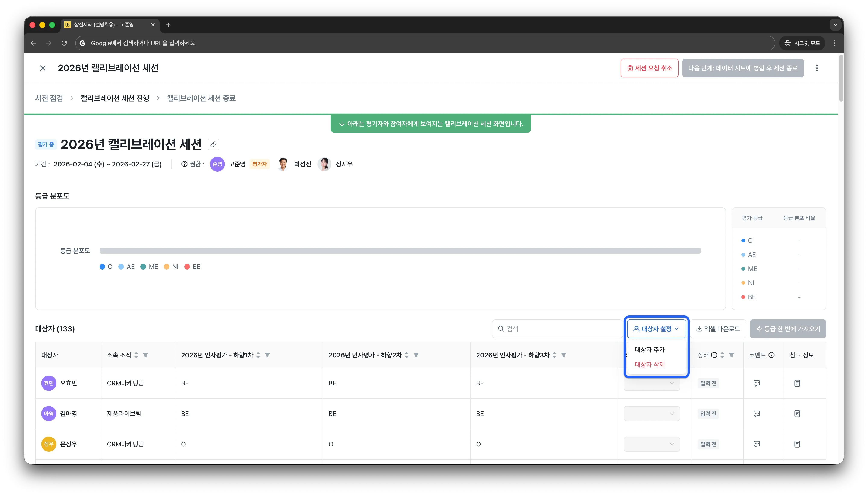Click the help icon beside 권한 label

(x=185, y=164)
